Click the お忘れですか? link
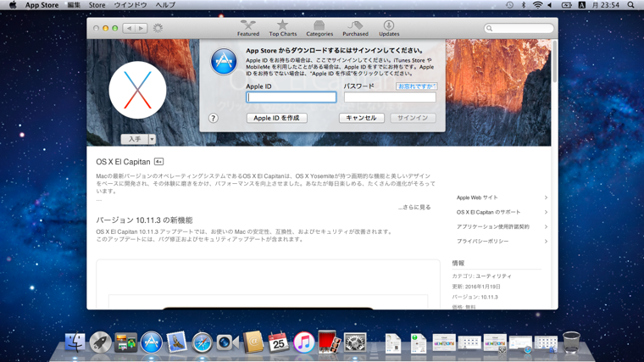The width and height of the screenshot is (644, 362). pos(416,86)
